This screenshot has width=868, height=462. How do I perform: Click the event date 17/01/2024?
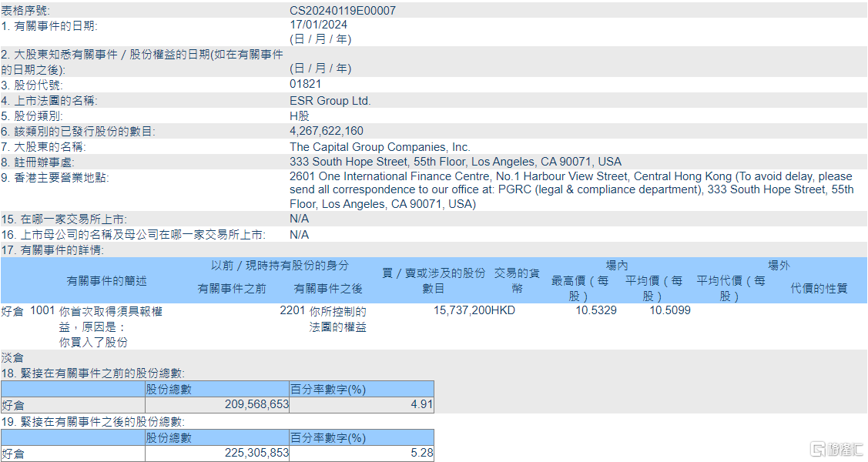318,25
